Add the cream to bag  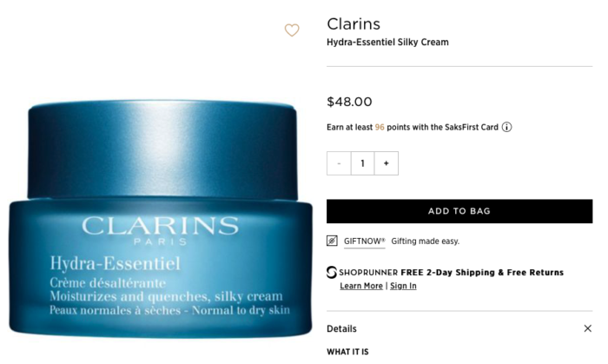459,211
